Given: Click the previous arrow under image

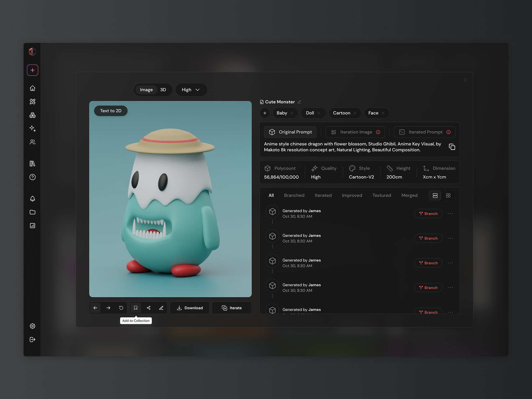Looking at the screenshot, I should pos(95,308).
